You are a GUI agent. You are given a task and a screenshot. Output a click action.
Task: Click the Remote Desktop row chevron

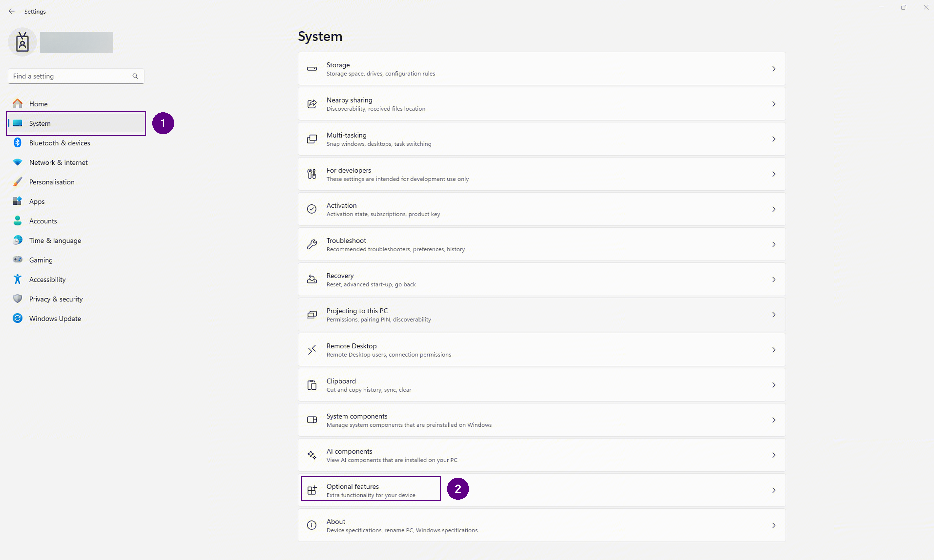[x=774, y=350]
